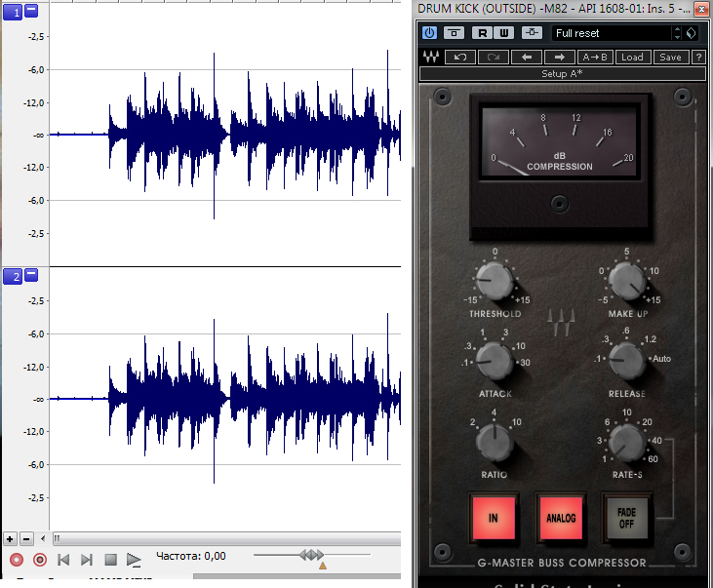Zoom in with plus button below the tracks

10,539
